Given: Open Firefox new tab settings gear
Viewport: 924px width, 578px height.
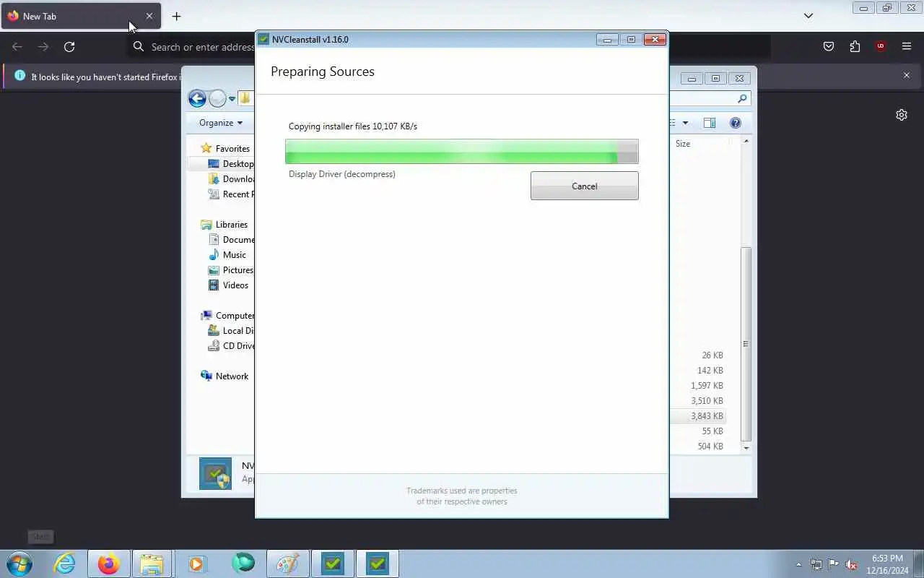Looking at the screenshot, I should coord(902,115).
